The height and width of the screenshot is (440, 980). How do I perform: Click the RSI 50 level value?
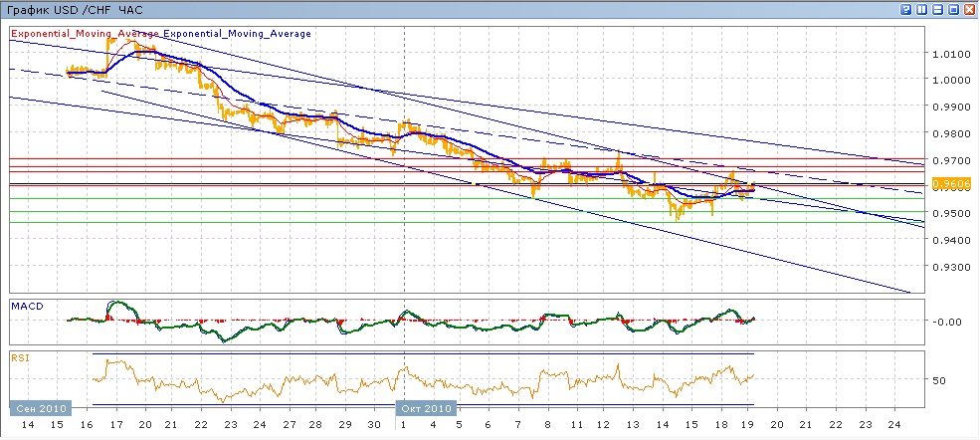click(938, 380)
